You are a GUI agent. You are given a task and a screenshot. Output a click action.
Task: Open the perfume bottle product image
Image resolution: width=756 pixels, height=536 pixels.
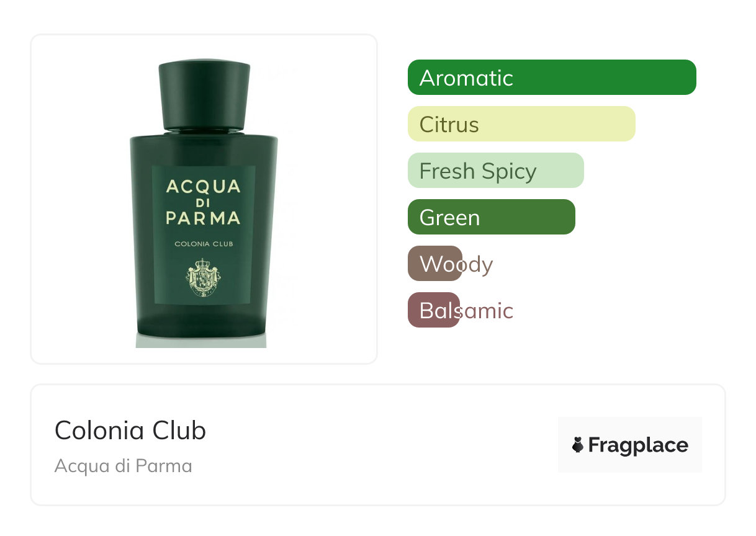(204, 199)
